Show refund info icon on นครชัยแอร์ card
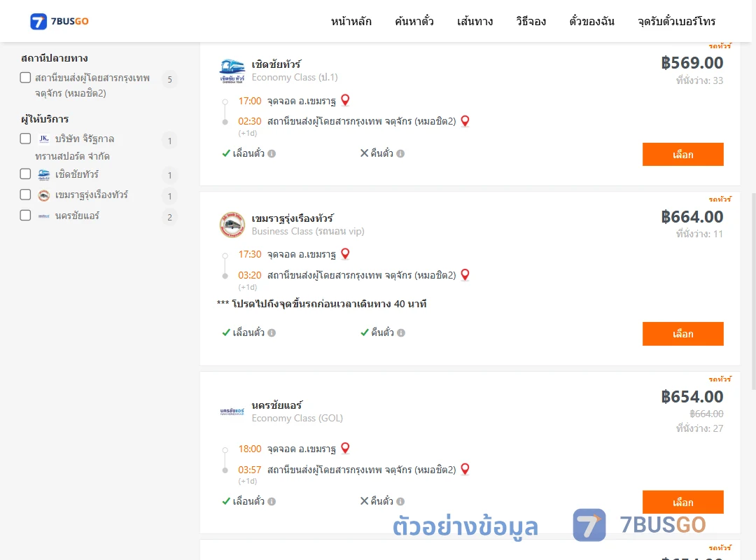756x560 pixels. click(400, 502)
